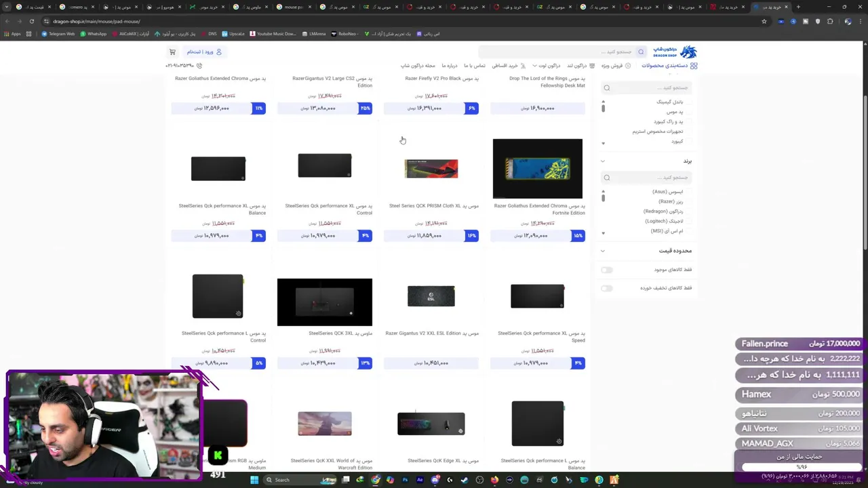Image resolution: width=868 pixels, height=488 pixels.
Task: Open Razer Gigantus V2 XXL ESL Edition
Action: click(x=432, y=333)
